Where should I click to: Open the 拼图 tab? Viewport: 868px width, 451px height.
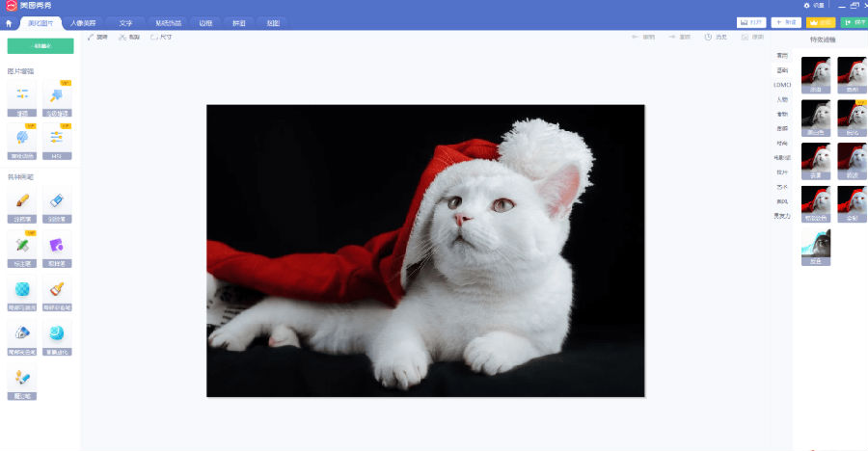pyautogui.click(x=239, y=23)
